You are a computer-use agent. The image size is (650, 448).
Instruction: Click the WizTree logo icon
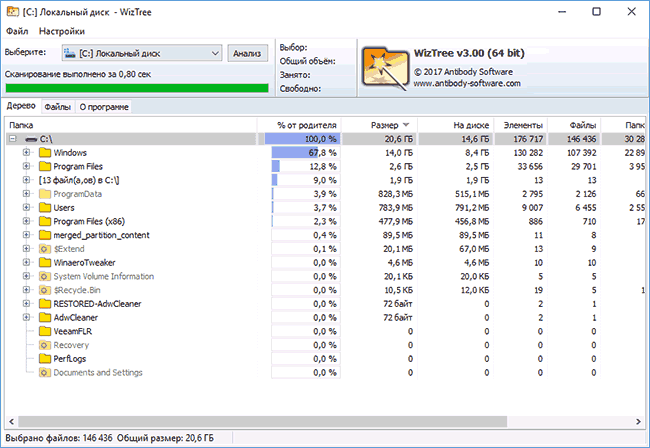384,66
